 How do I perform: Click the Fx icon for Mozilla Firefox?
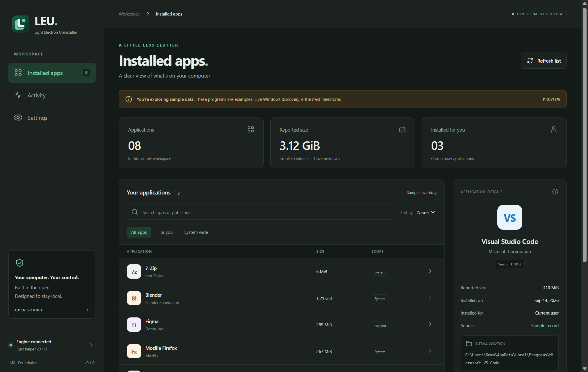[x=134, y=351]
